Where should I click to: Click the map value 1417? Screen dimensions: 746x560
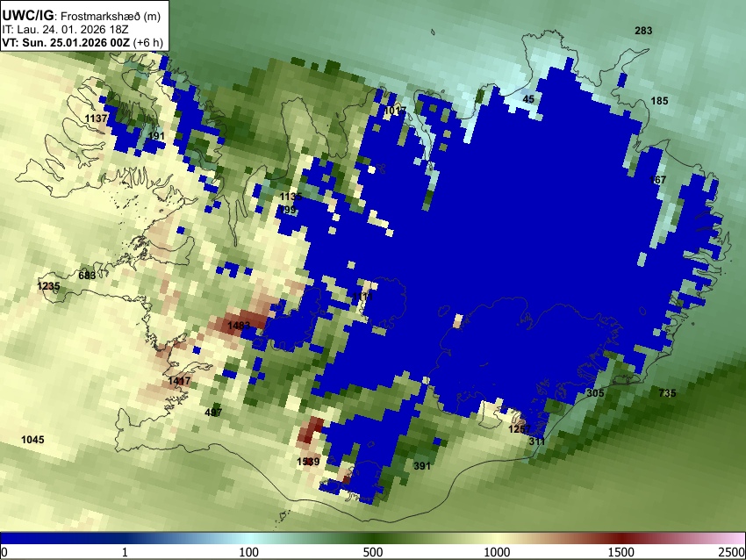[179, 381]
